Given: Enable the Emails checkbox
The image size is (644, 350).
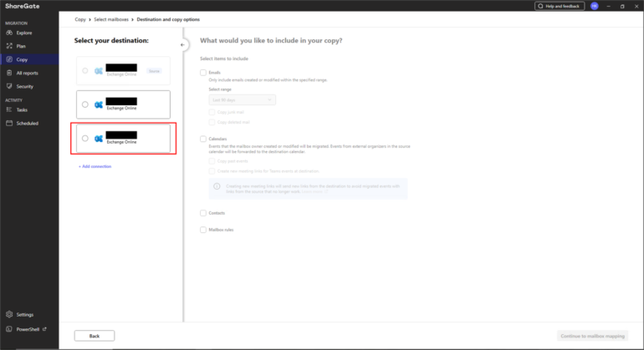Looking at the screenshot, I should coord(203,73).
